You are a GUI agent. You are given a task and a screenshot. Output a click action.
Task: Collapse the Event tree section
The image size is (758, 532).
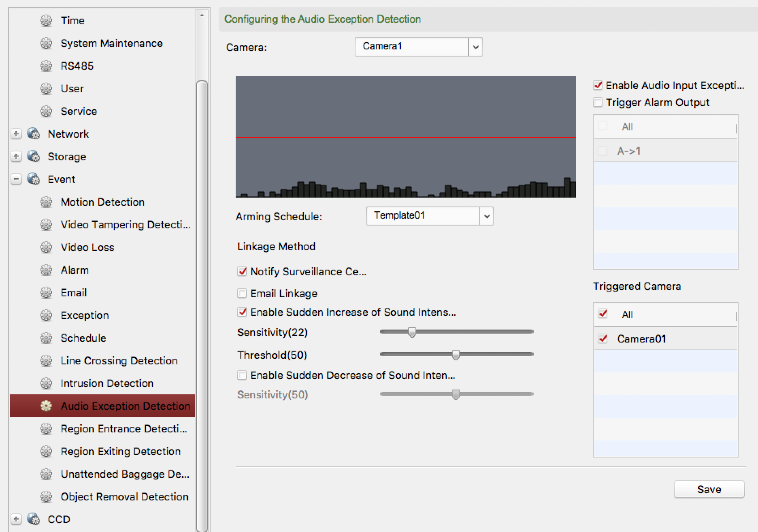pos(16,179)
